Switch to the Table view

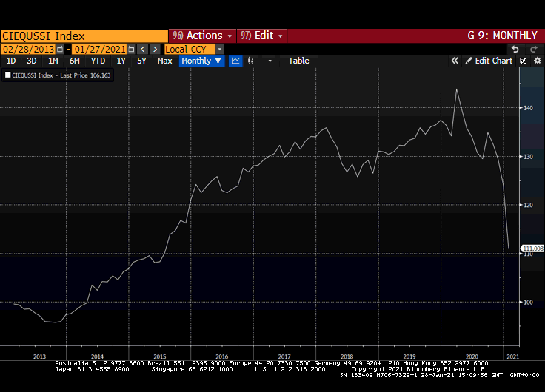click(x=298, y=61)
